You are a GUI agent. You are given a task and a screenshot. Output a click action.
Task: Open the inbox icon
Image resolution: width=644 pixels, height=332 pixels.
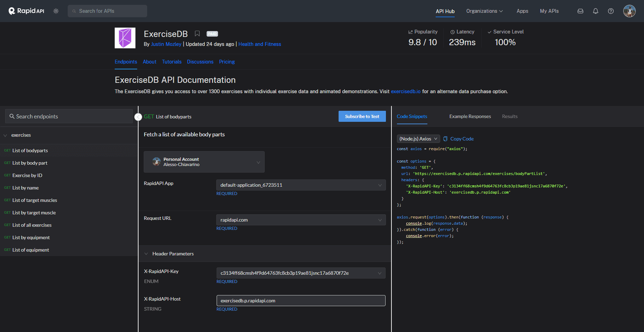point(580,11)
